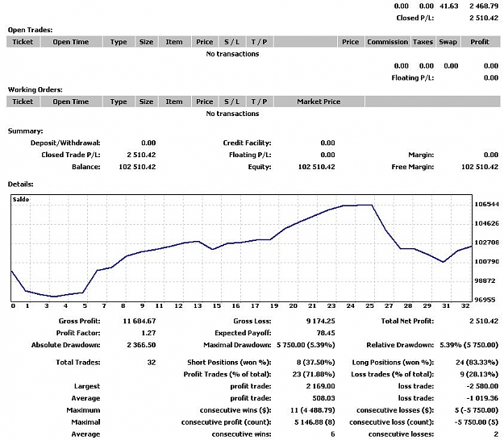Viewport: 504px width, 440px height.
Task: Click the '2 468.79' profit total at top
Action: pyautogui.click(x=484, y=6)
